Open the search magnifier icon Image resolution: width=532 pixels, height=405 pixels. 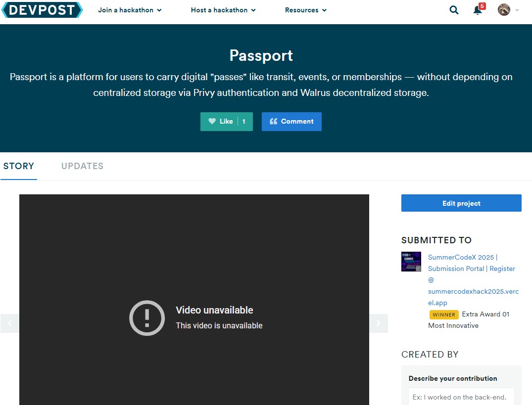click(x=454, y=10)
